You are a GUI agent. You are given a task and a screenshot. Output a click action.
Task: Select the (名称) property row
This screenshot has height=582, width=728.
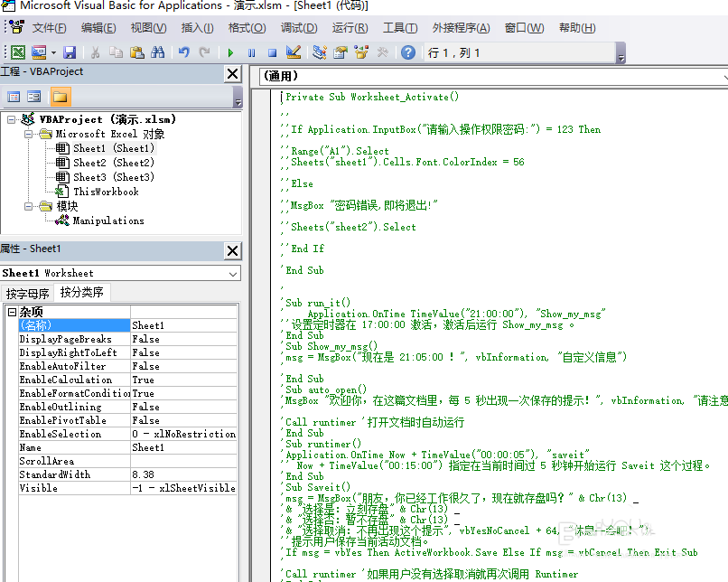(127, 325)
